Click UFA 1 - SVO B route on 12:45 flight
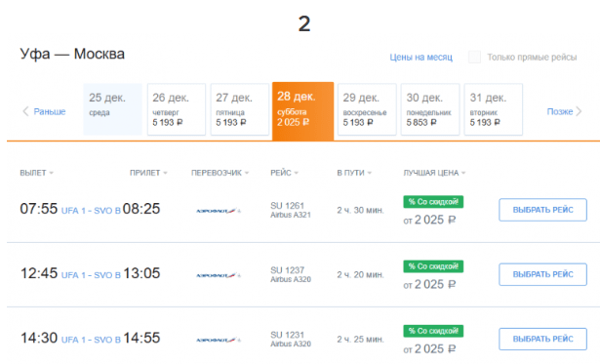Screen dimensions: 600x364 pos(91,275)
